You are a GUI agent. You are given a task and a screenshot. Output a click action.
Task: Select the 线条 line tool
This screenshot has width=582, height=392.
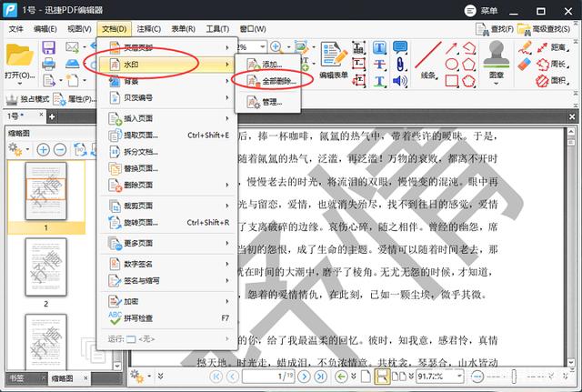(x=428, y=55)
